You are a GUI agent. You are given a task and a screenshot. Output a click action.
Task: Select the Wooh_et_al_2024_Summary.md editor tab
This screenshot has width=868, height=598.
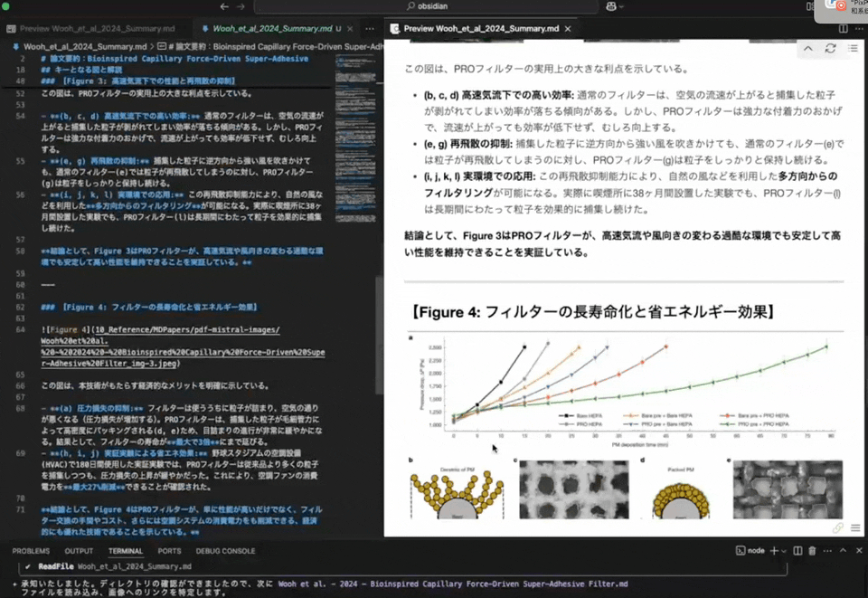(x=270, y=28)
